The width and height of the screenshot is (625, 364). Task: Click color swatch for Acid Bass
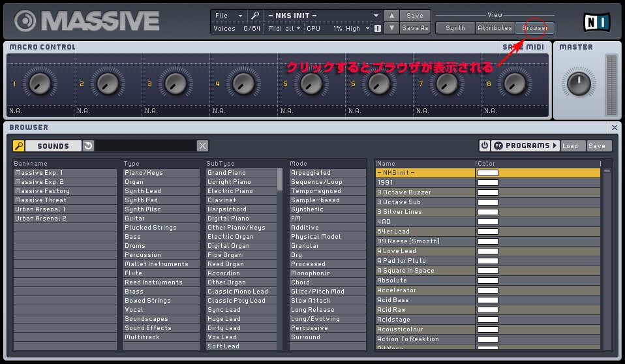coord(488,300)
